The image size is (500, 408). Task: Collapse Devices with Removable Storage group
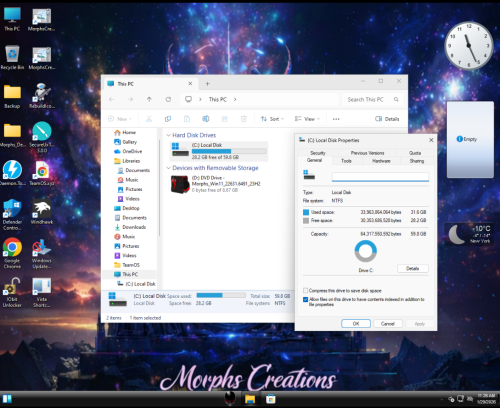(168, 168)
